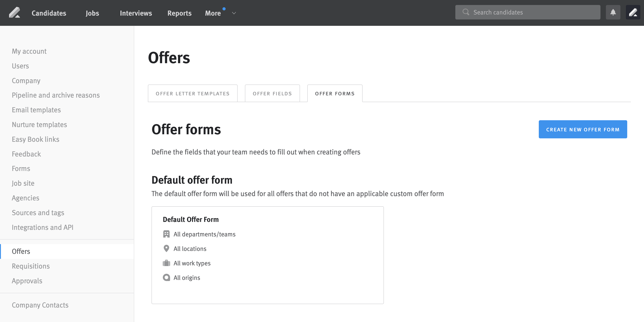Click the search magnifier icon
Image resolution: width=644 pixels, height=322 pixels.
tap(466, 12)
